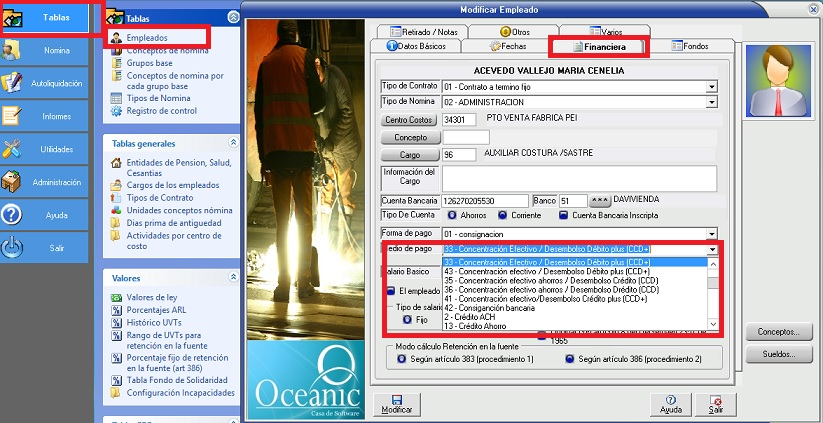Open the Administración sidebar icon
This screenshot has width=823, height=423.
(13, 182)
